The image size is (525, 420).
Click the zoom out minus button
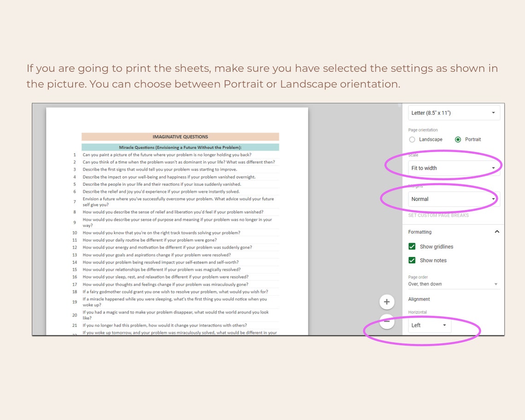click(x=387, y=322)
